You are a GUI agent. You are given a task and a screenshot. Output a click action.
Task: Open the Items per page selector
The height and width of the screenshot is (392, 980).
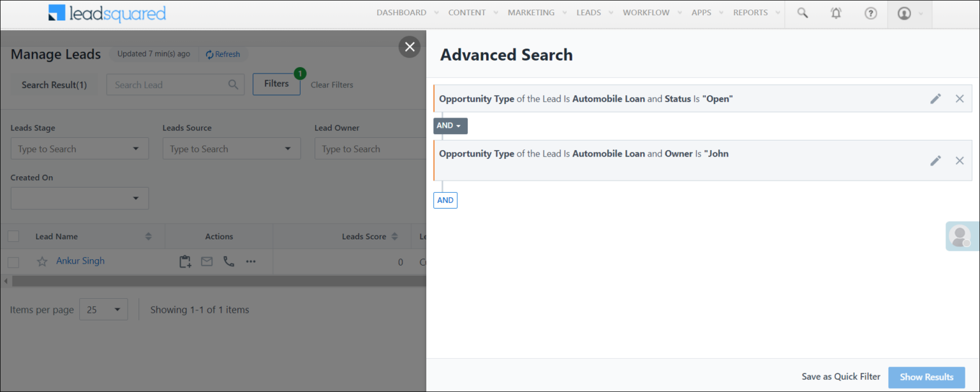103,309
